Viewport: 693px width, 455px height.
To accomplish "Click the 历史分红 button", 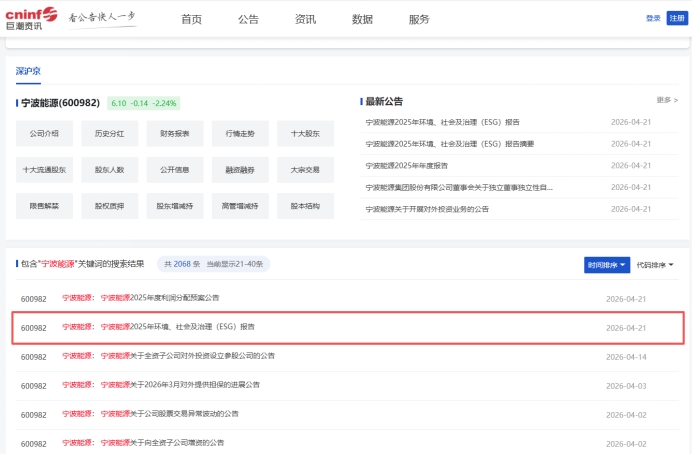I will 109,133.
